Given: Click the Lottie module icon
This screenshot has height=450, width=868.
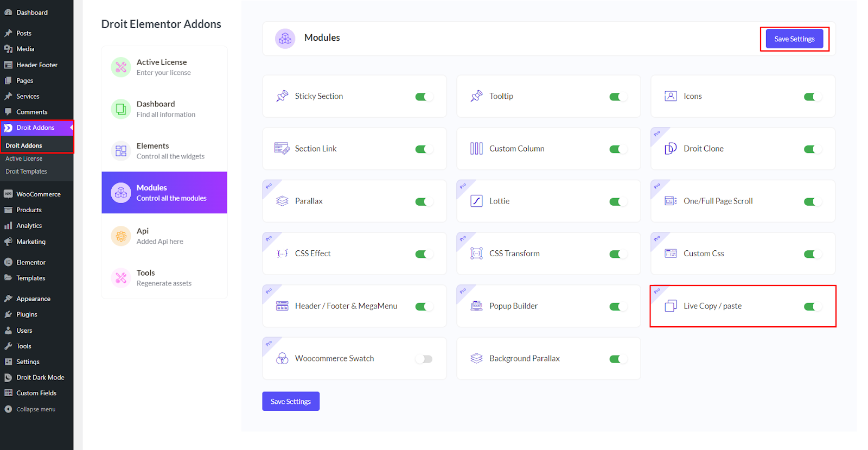Looking at the screenshot, I should (476, 201).
